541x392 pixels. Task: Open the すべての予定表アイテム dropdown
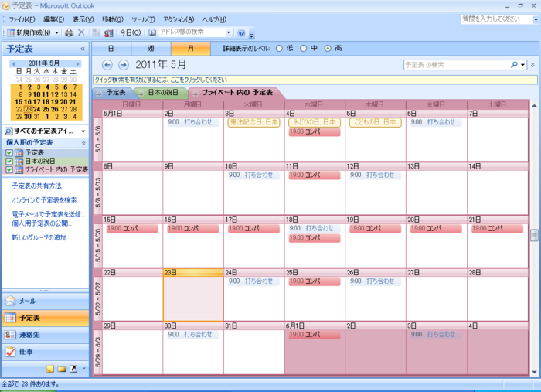[x=83, y=131]
